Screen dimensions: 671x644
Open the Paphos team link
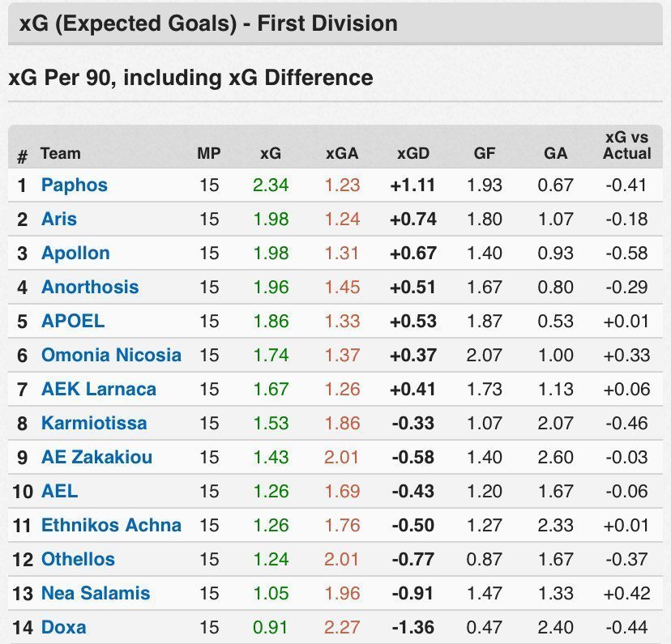coord(75,186)
